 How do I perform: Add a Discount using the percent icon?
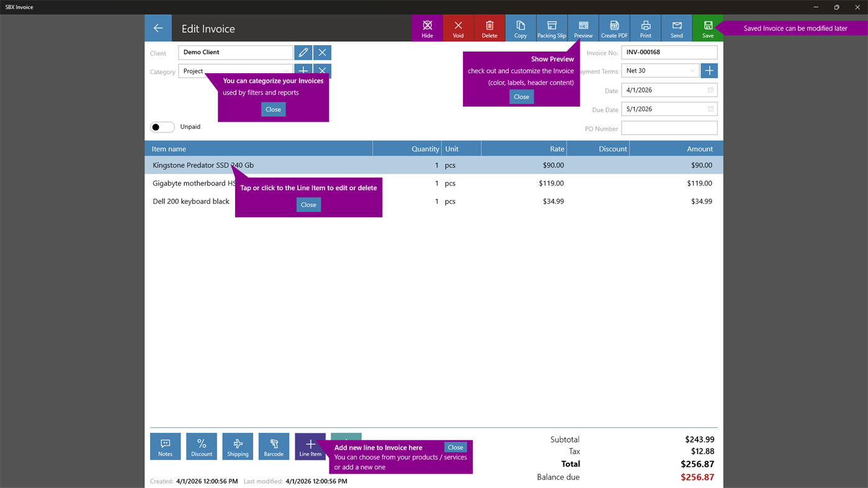tap(202, 446)
